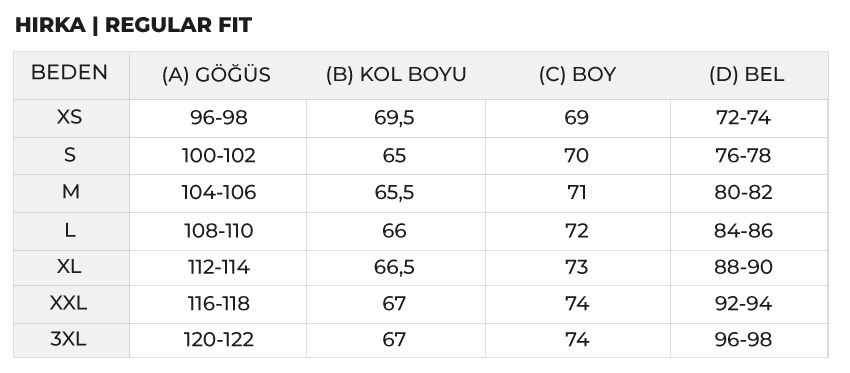Click the BEDEN column header
850x373 pixels.
(x=69, y=72)
